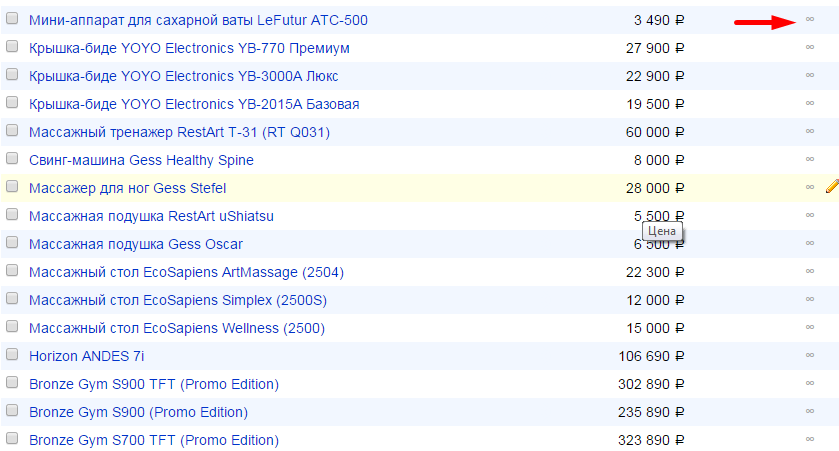Click price 60 000 ₽

pyautogui.click(x=655, y=132)
